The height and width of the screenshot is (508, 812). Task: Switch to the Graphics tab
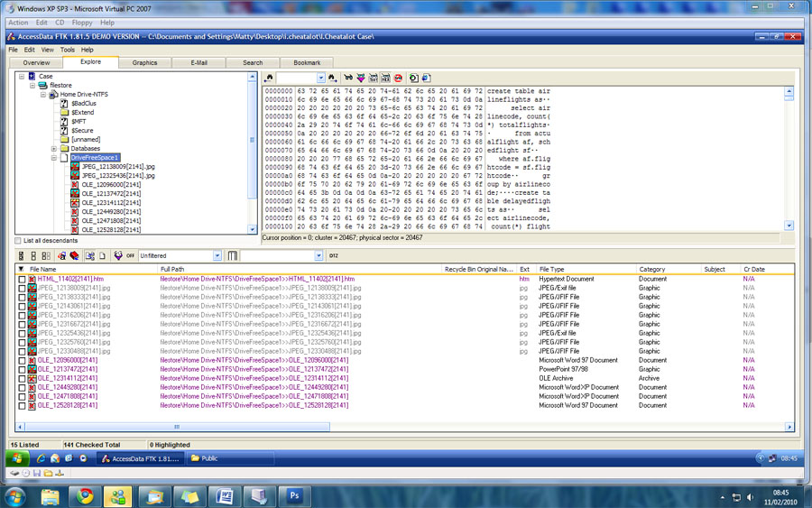[144, 62]
